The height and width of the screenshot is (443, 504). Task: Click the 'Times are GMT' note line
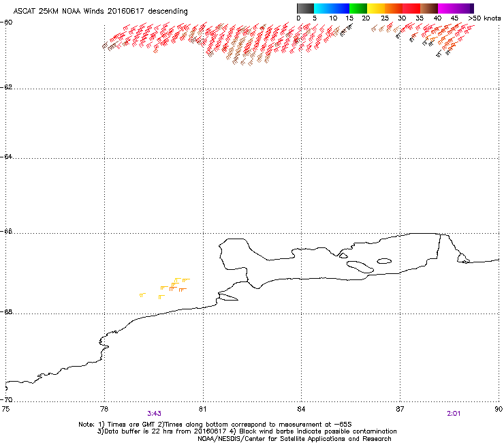215,425
